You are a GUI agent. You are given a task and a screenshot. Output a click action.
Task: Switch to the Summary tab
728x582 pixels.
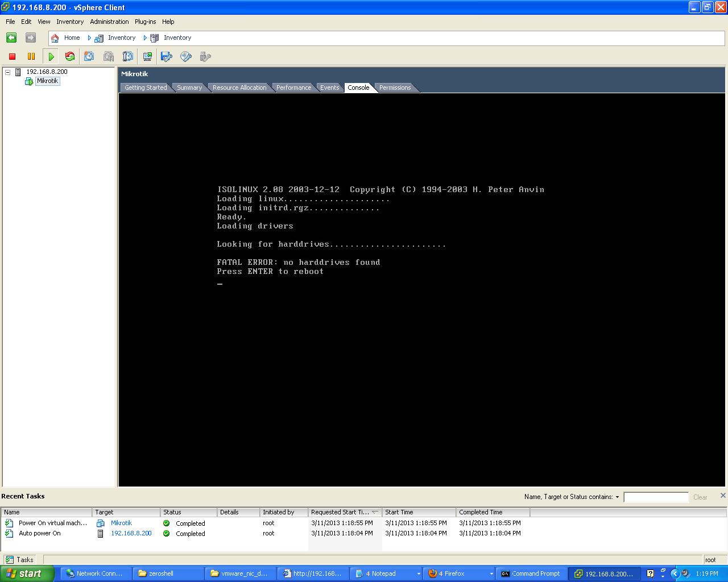click(189, 88)
